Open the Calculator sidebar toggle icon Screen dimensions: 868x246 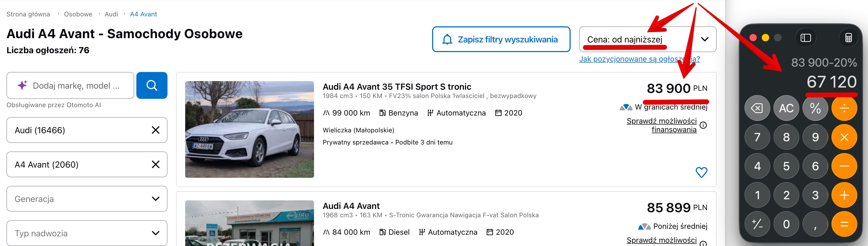[806, 38]
